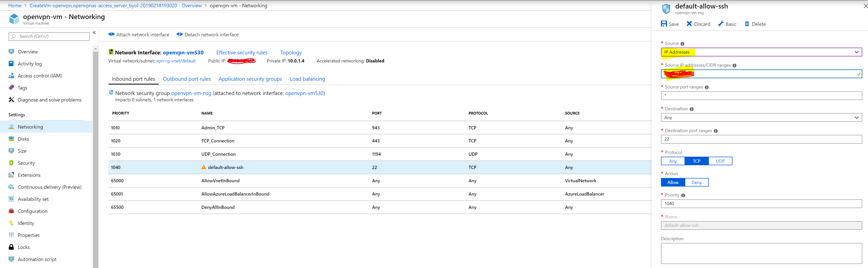Collapse the left sidebar menu chevron
The height and width of the screenshot is (268, 868).
[94, 33]
